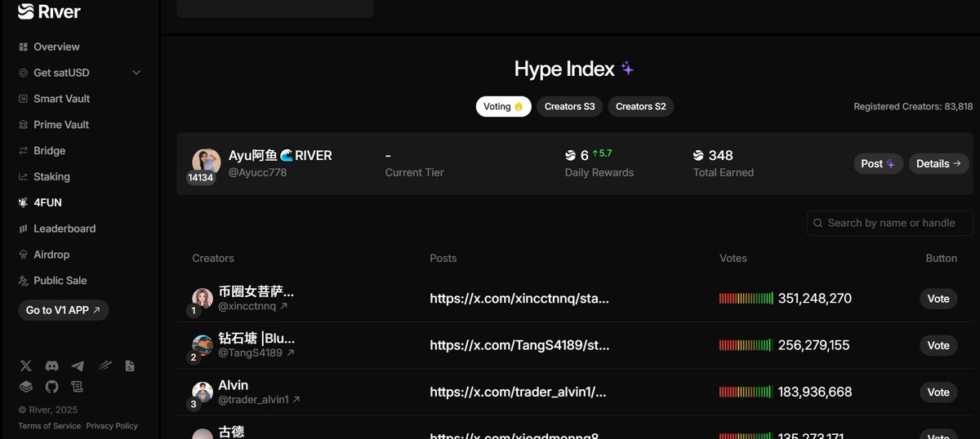Image resolution: width=980 pixels, height=439 pixels.
Task: Click the Posts column header
Action: click(x=443, y=259)
